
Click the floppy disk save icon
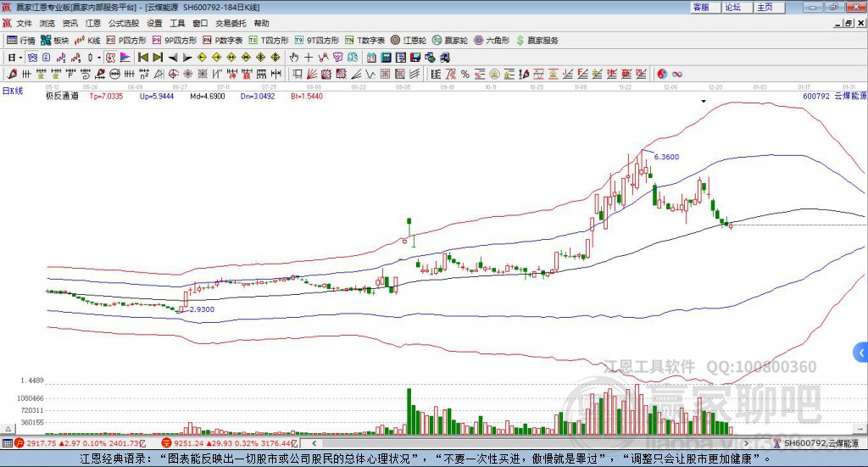tap(415, 58)
